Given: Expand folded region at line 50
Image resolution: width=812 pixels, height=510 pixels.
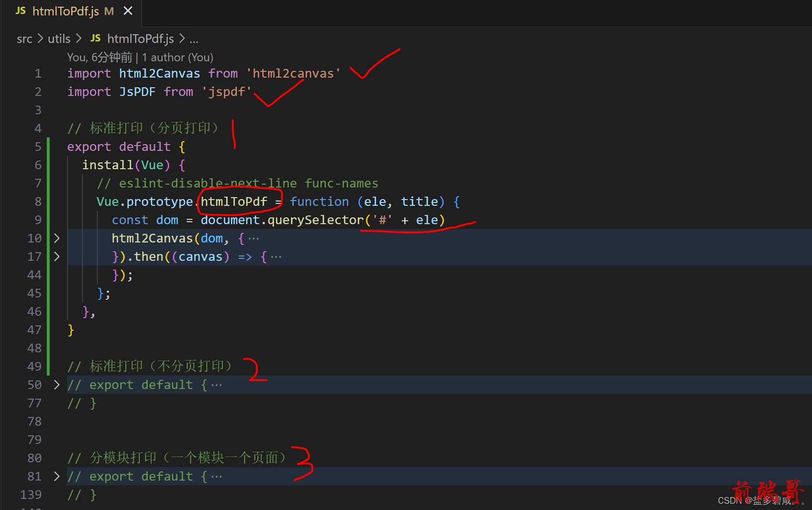Looking at the screenshot, I should pyautogui.click(x=57, y=385).
